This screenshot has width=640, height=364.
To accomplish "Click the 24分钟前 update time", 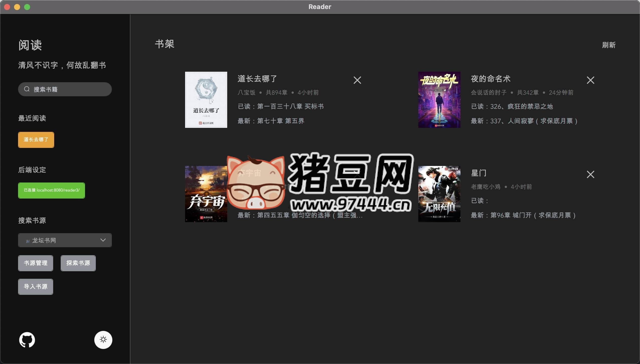I will 561,93.
